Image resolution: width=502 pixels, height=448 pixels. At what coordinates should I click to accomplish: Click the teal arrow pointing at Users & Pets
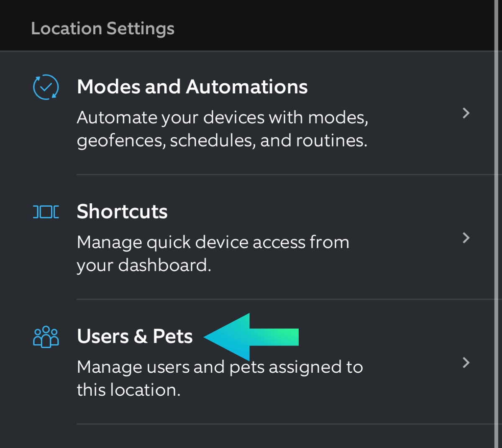[x=251, y=337]
